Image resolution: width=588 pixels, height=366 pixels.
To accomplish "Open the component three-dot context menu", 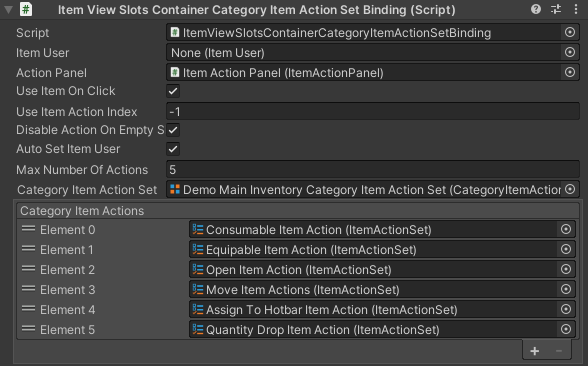I will [x=576, y=9].
